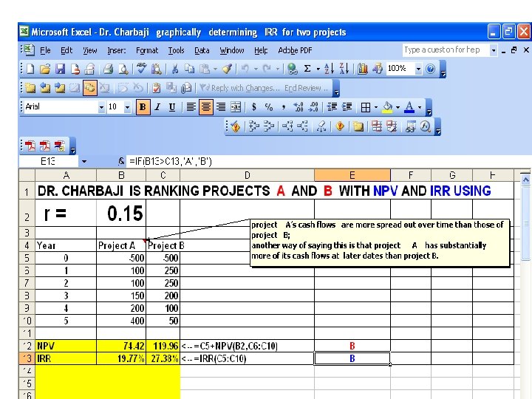532x399 pixels.
Task: Expand the 100% zoom dropdown
Action: pos(418,69)
